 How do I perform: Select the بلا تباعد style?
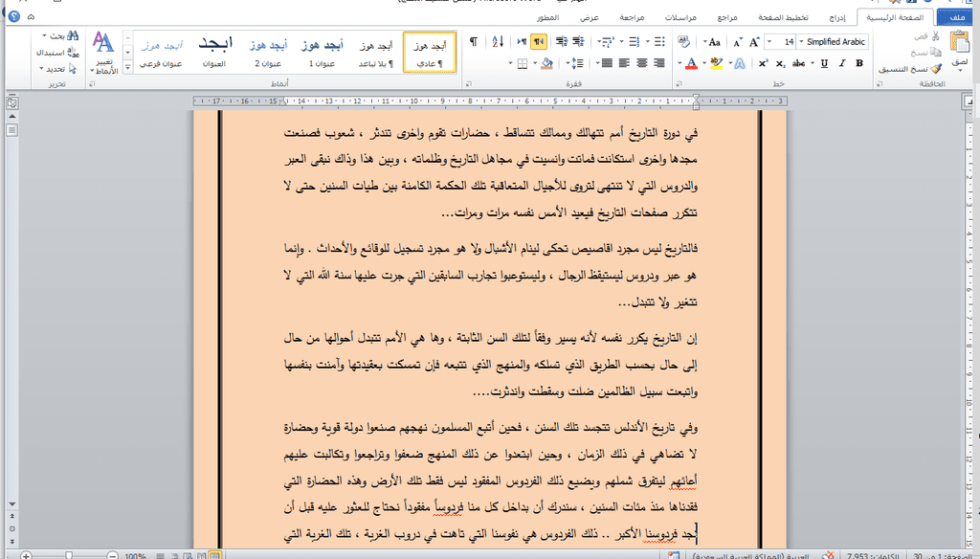pos(375,53)
